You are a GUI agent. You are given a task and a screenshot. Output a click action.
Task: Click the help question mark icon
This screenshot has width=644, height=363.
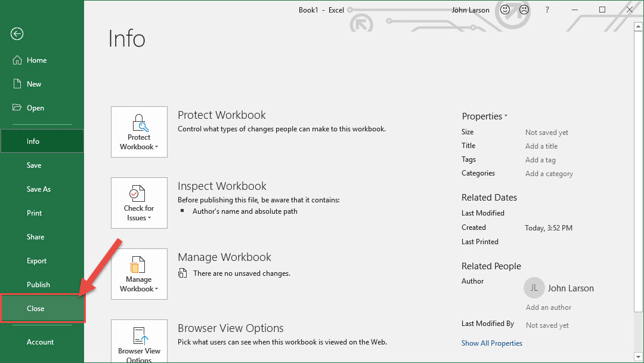coord(547,10)
